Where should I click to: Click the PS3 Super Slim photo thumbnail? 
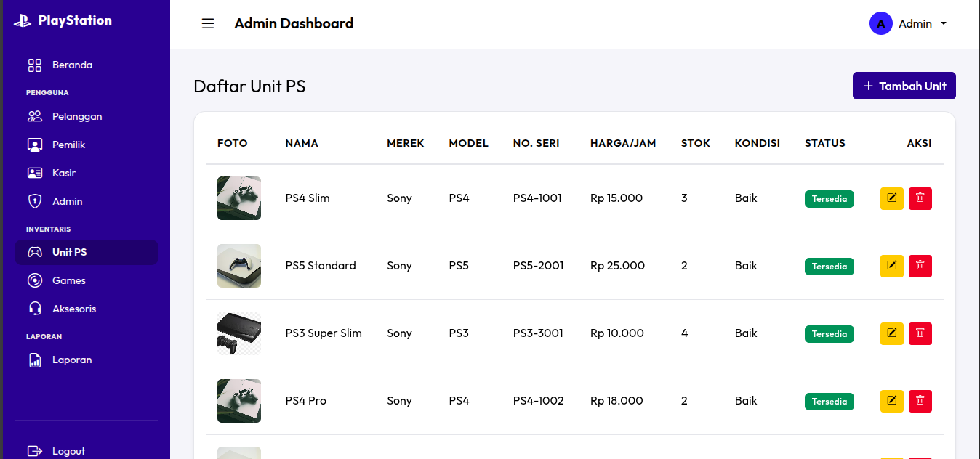pyautogui.click(x=239, y=333)
